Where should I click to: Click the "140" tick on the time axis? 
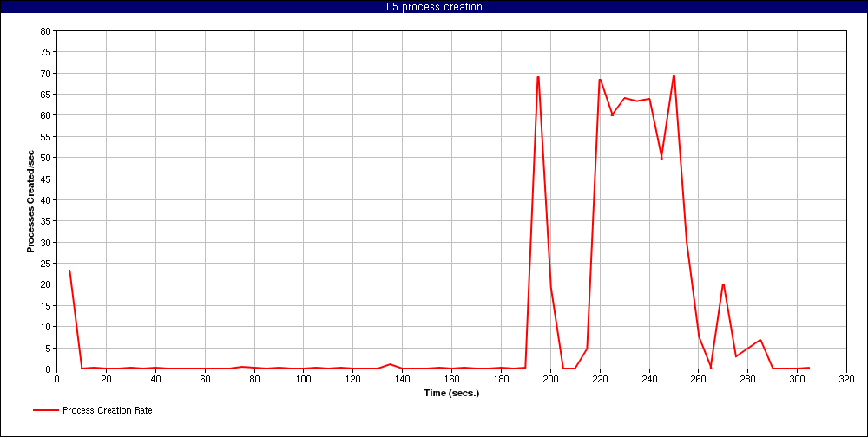click(402, 379)
